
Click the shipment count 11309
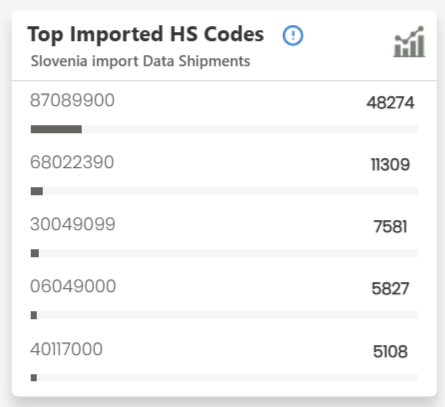[x=390, y=165]
